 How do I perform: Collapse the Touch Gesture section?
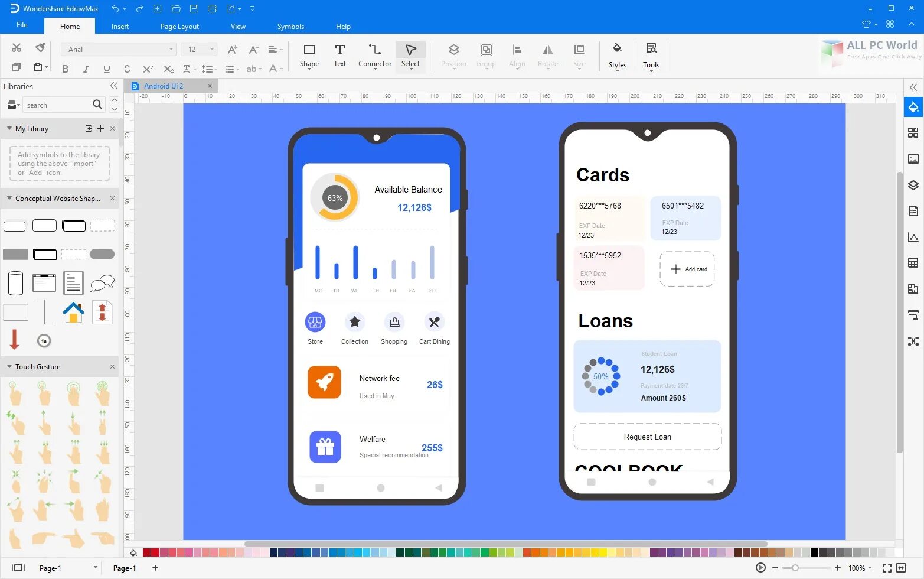click(x=9, y=366)
